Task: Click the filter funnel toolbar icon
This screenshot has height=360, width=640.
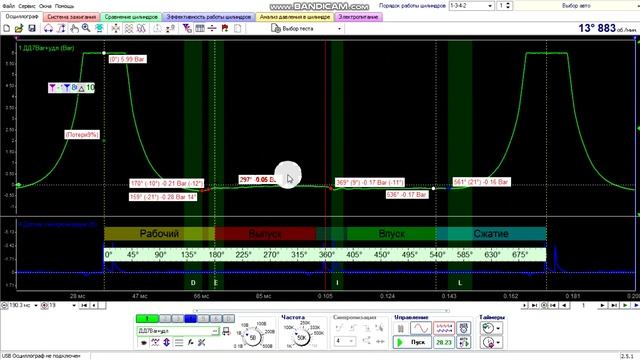Action: [187, 28]
